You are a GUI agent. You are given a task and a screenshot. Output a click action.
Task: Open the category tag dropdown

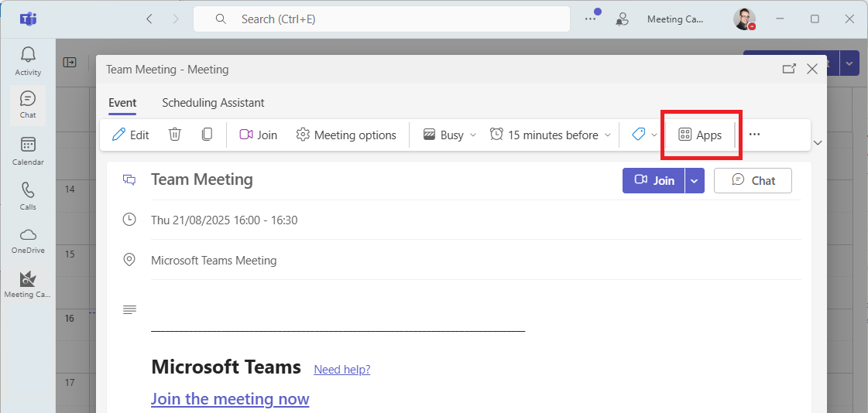(x=644, y=135)
